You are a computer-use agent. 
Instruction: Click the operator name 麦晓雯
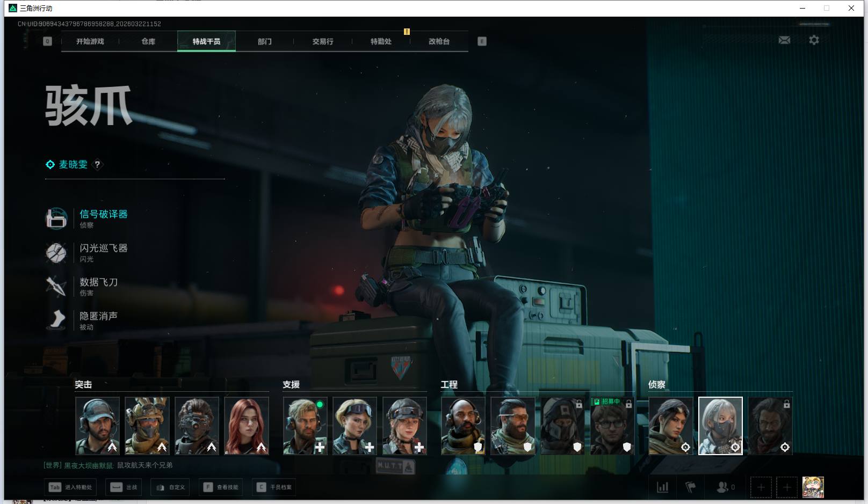coord(73,165)
